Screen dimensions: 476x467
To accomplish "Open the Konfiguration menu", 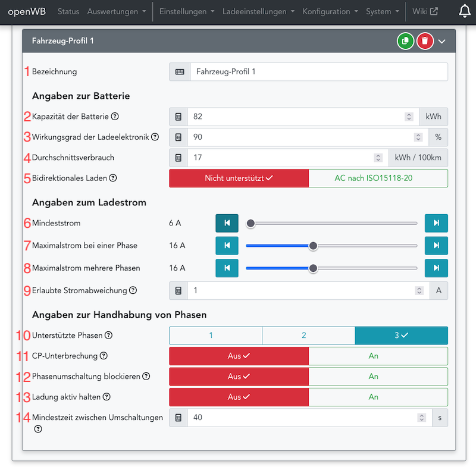I will tap(330, 11).
